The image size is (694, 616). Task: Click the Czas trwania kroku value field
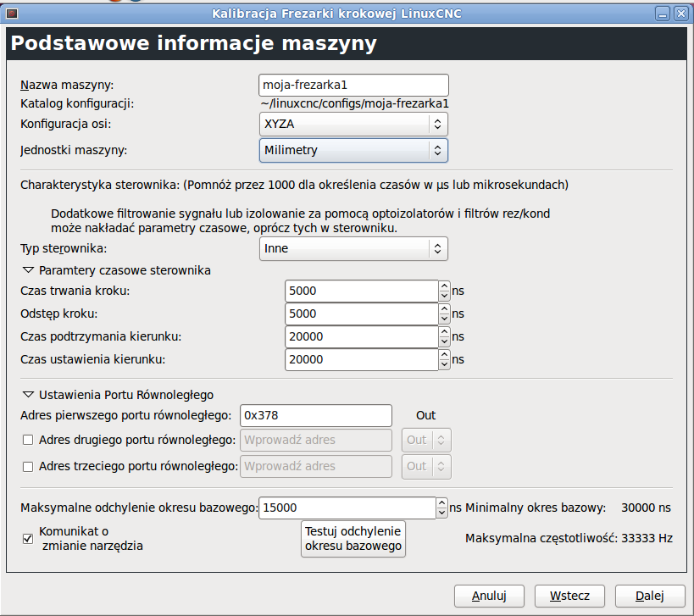(x=362, y=291)
